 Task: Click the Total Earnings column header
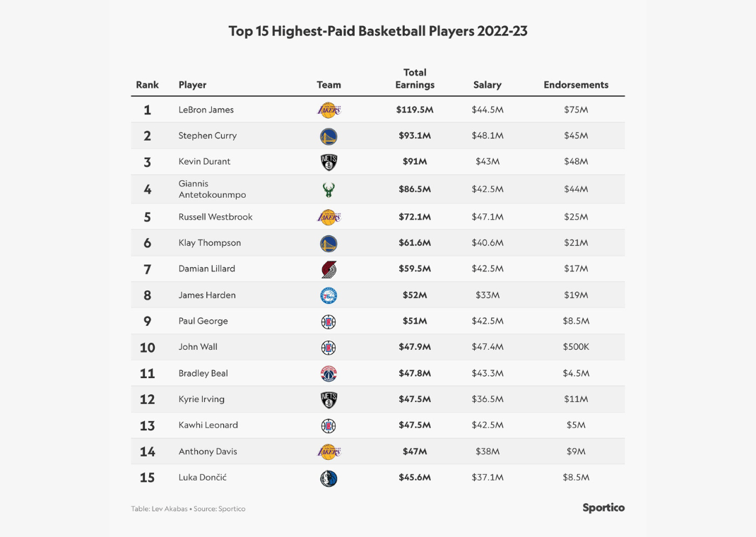(415, 78)
